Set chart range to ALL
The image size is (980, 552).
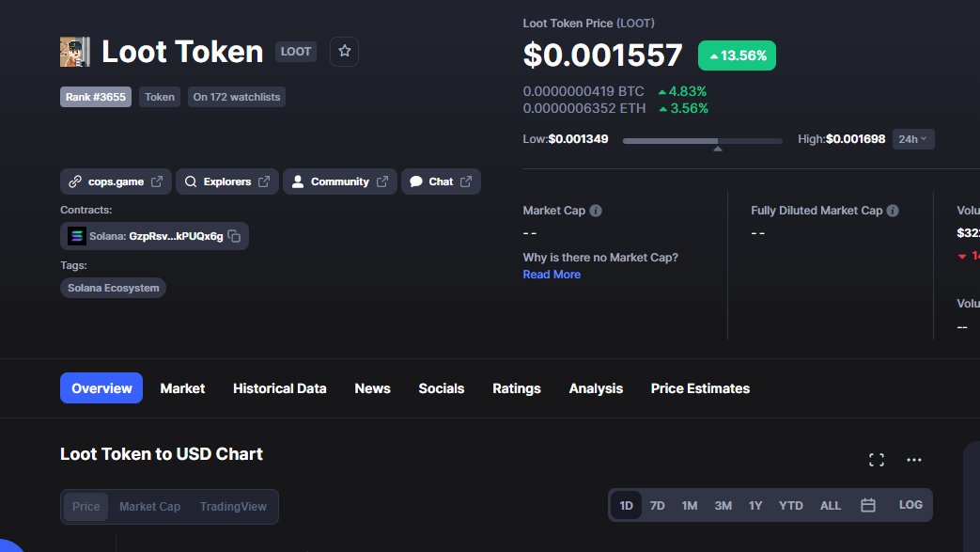[x=830, y=505]
